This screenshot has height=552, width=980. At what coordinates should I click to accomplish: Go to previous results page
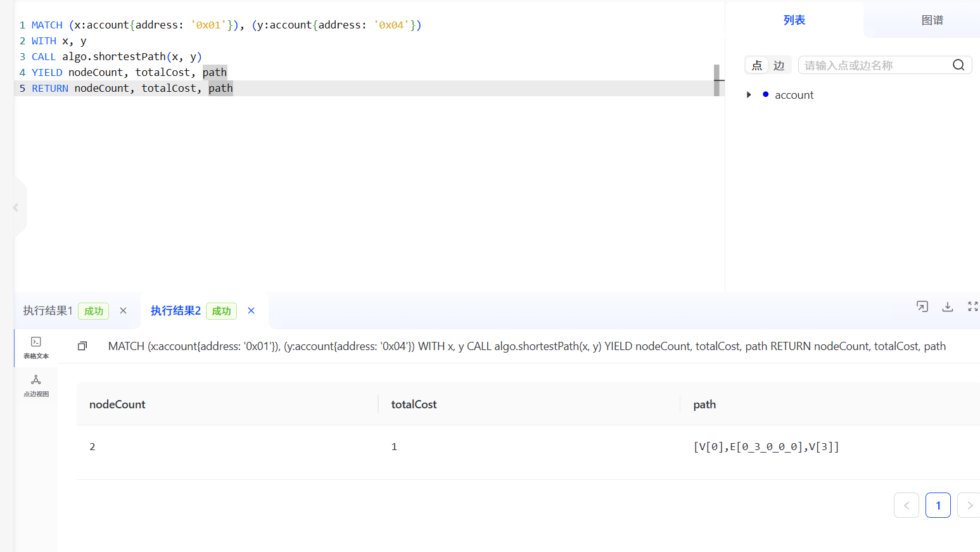pyautogui.click(x=907, y=505)
